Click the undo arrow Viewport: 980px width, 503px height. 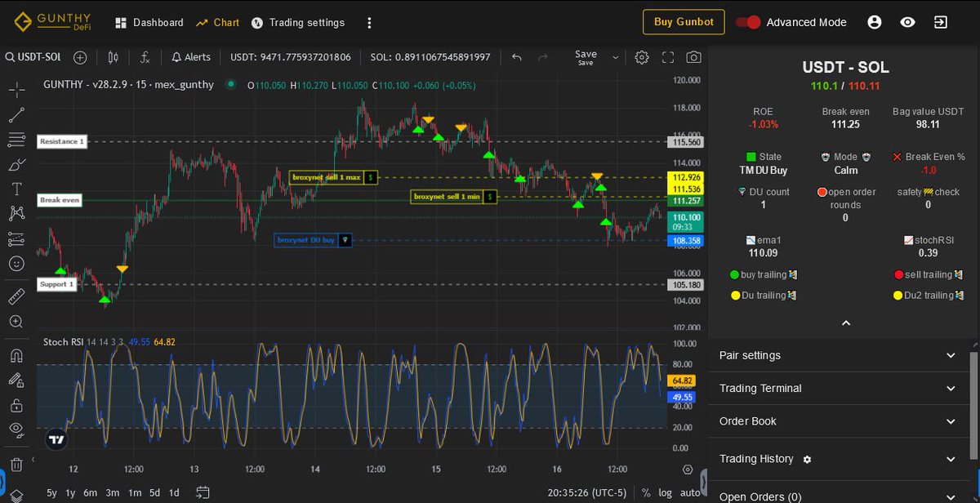pos(517,57)
